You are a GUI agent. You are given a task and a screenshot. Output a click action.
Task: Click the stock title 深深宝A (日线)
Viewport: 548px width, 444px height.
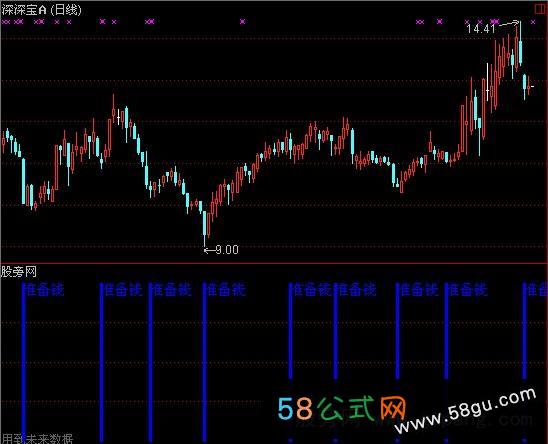(41, 9)
